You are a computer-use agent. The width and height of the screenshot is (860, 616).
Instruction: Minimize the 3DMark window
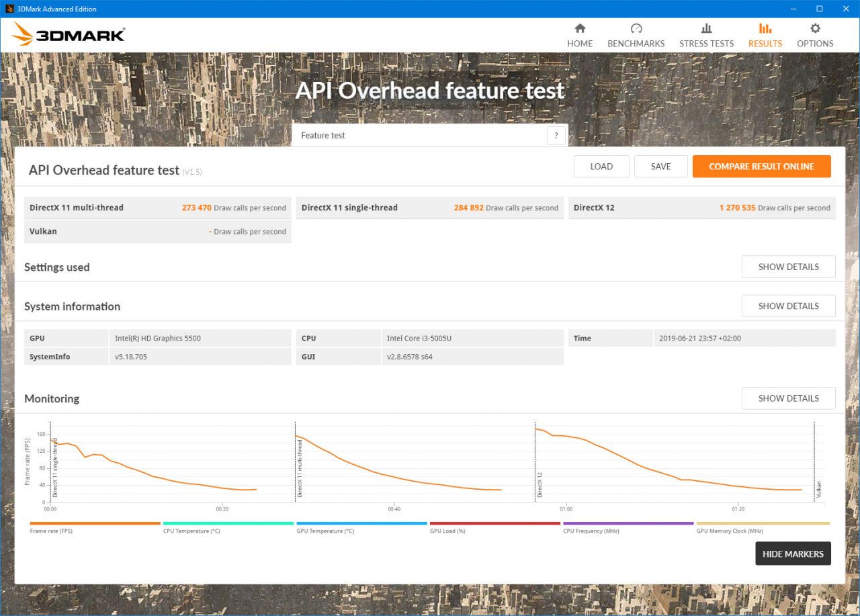(x=793, y=9)
